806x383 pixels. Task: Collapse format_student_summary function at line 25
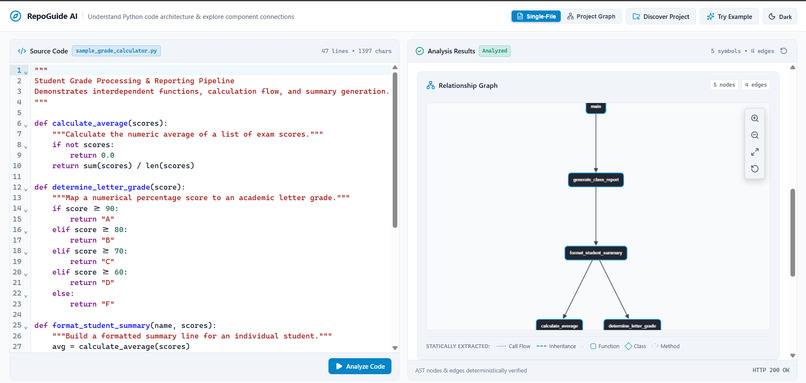[26, 327]
